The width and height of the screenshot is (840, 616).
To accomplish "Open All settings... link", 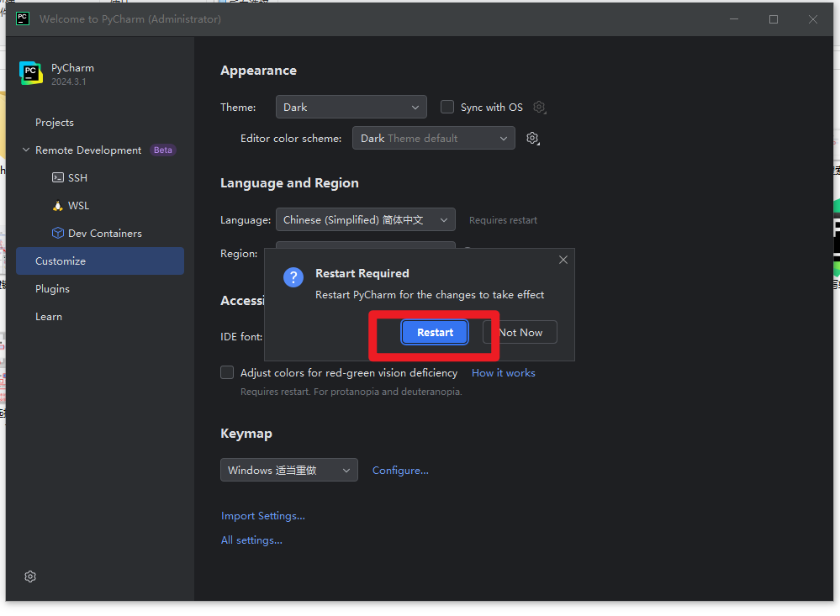I will click(251, 540).
